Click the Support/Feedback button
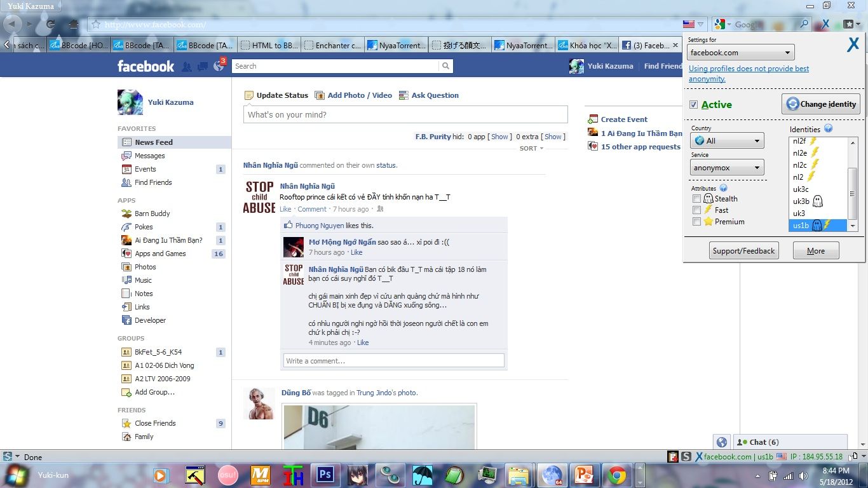Viewport: 868px width, 488px height. coord(743,251)
